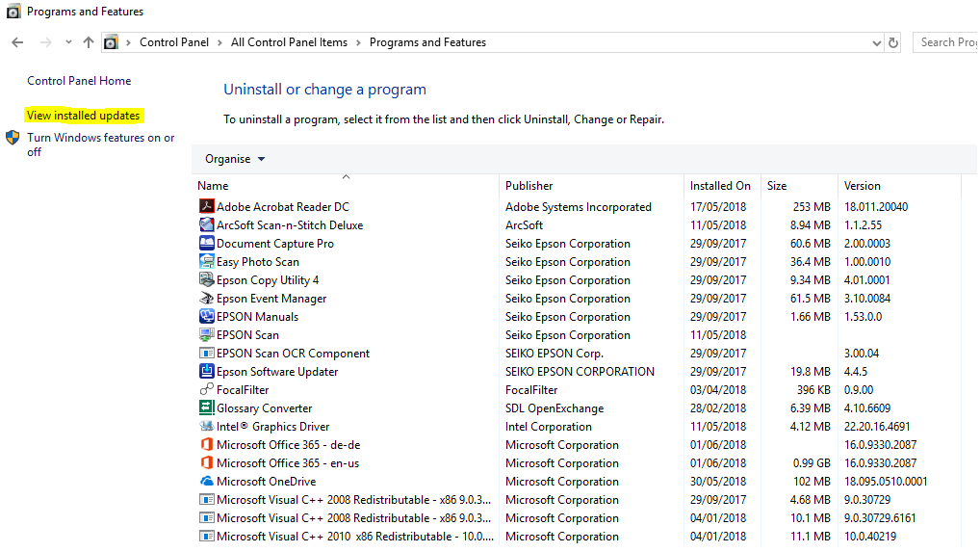Click the Glossary Converter program icon
Viewport: 980px width, 552px height.
206,407
